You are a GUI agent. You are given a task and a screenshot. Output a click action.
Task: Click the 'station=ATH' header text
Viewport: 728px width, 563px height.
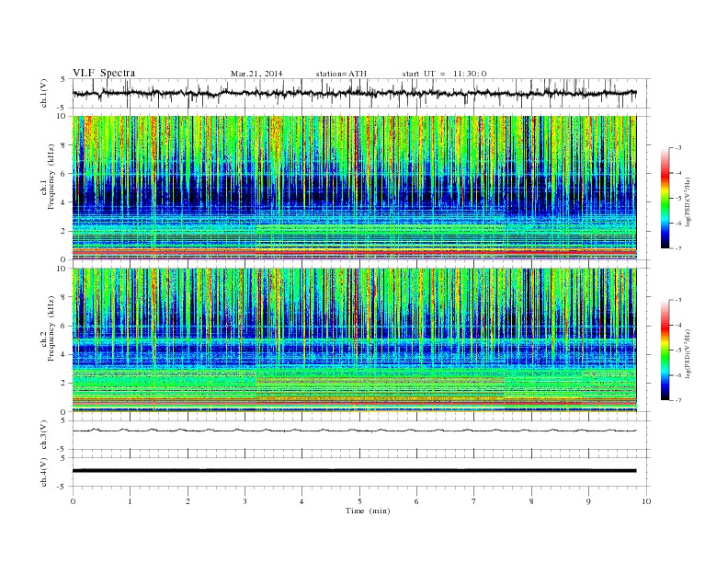coord(341,74)
